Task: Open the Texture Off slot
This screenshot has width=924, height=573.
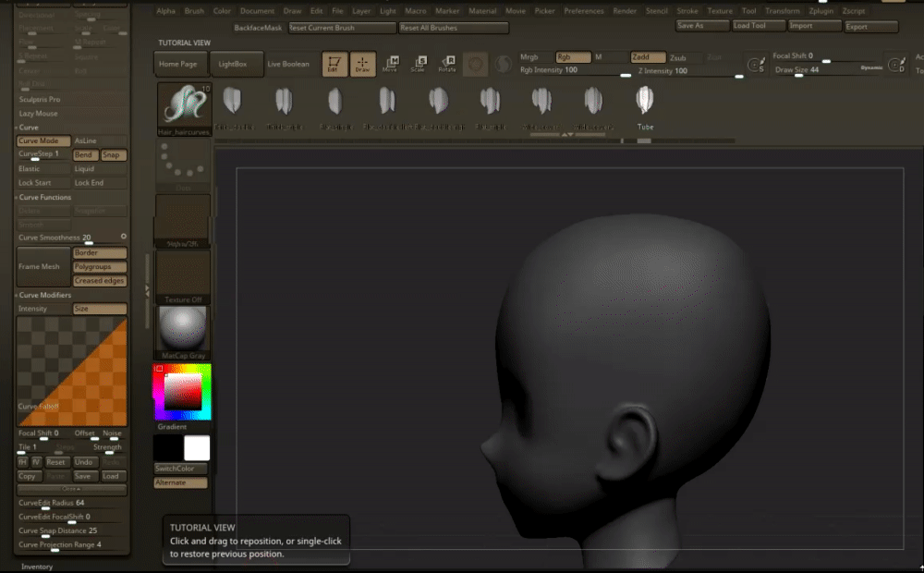Action: click(183, 277)
